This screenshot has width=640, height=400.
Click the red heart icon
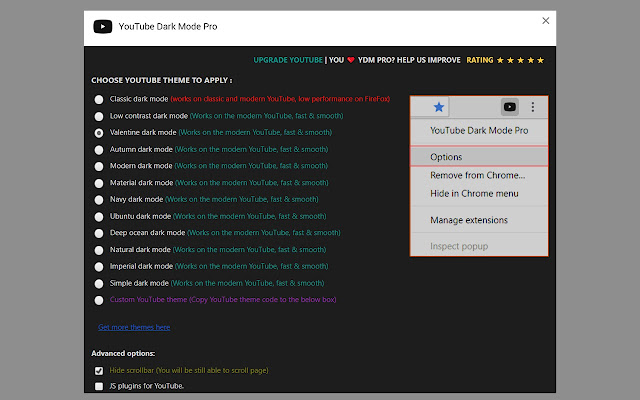(x=351, y=60)
